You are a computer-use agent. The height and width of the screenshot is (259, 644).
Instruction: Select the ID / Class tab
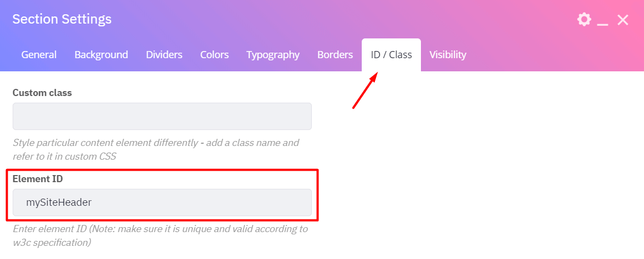[391, 55]
